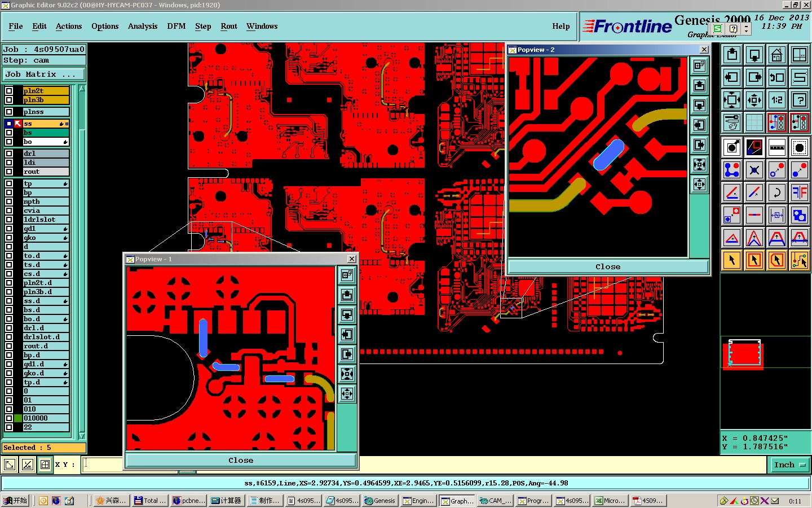Switch to the Genesis taskbar item
Screen dimensions: 812x508
(x=380, y=501)
